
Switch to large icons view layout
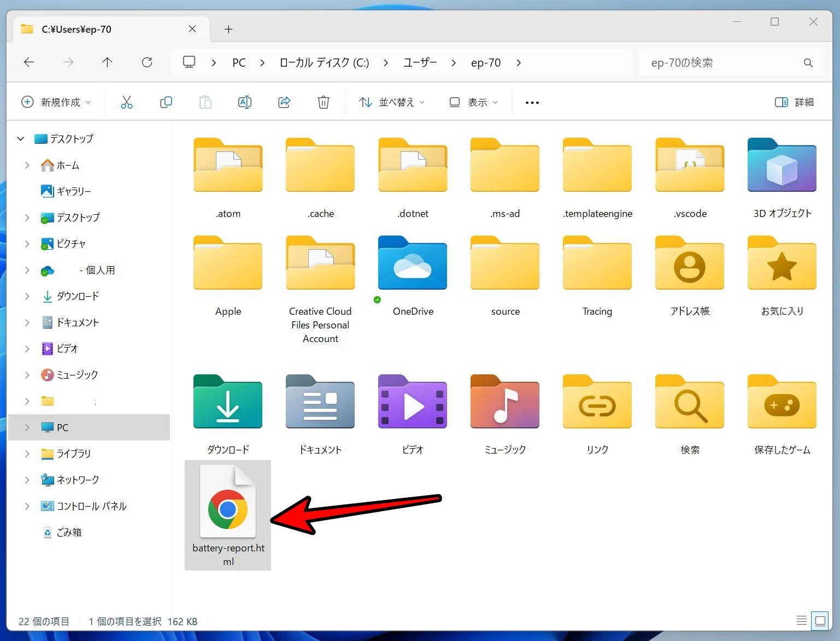pos(820,620)
